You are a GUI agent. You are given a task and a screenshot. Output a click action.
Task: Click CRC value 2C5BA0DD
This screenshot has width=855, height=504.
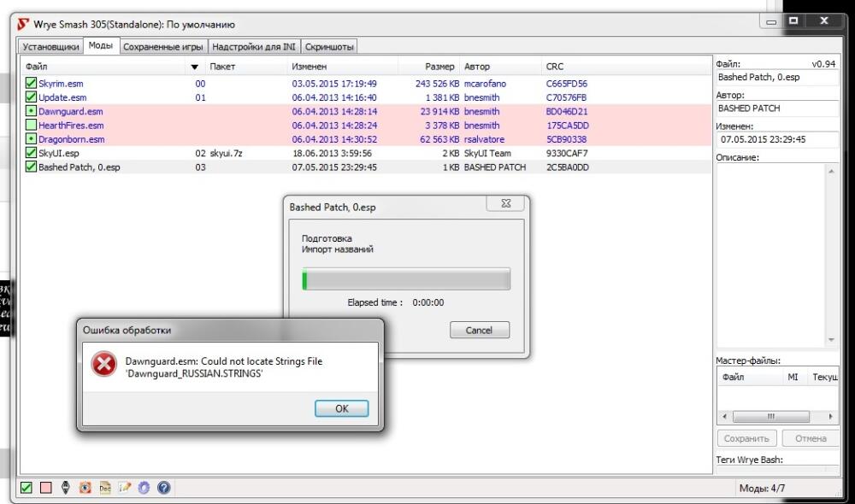tap(567, 167)
